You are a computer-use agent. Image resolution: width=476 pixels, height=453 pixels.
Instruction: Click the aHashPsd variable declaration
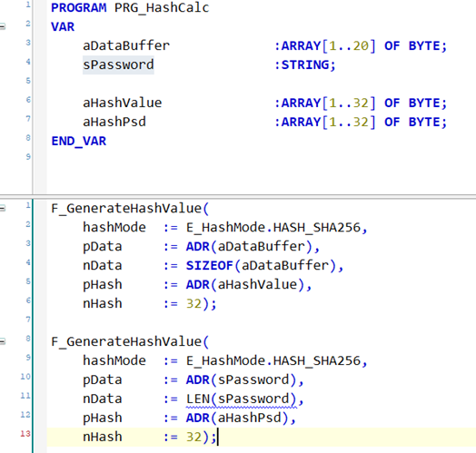114,122
